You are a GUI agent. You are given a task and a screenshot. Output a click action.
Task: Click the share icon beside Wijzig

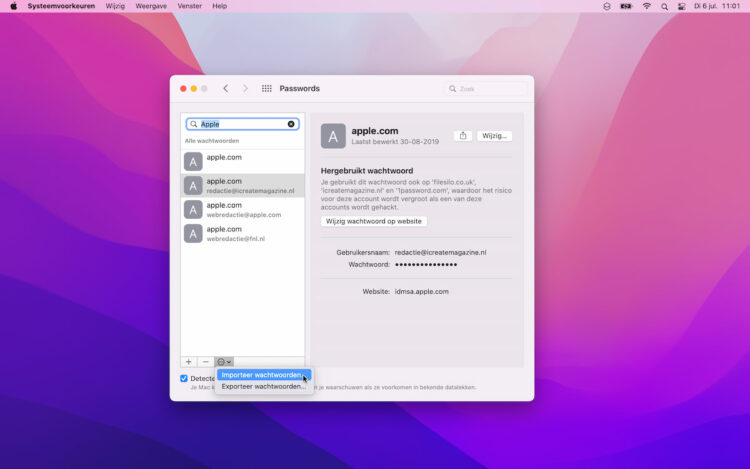(x=463, y=135)
